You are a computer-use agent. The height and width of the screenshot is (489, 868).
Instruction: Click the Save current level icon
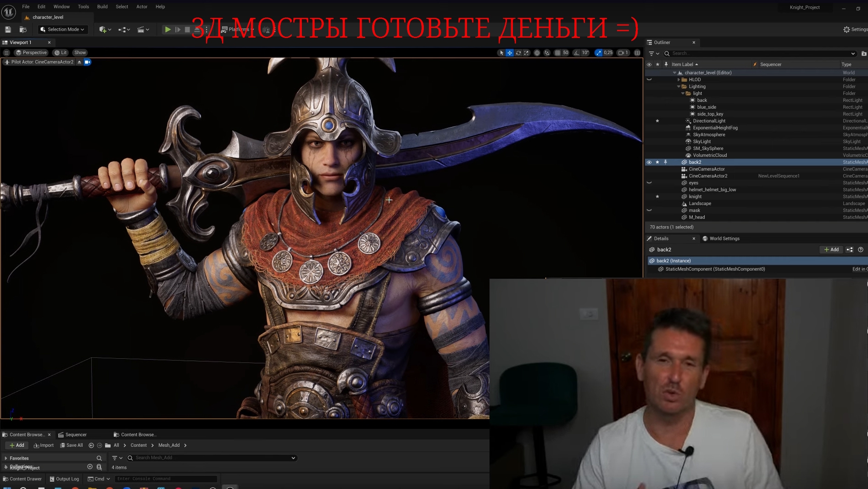coord(8,29)
